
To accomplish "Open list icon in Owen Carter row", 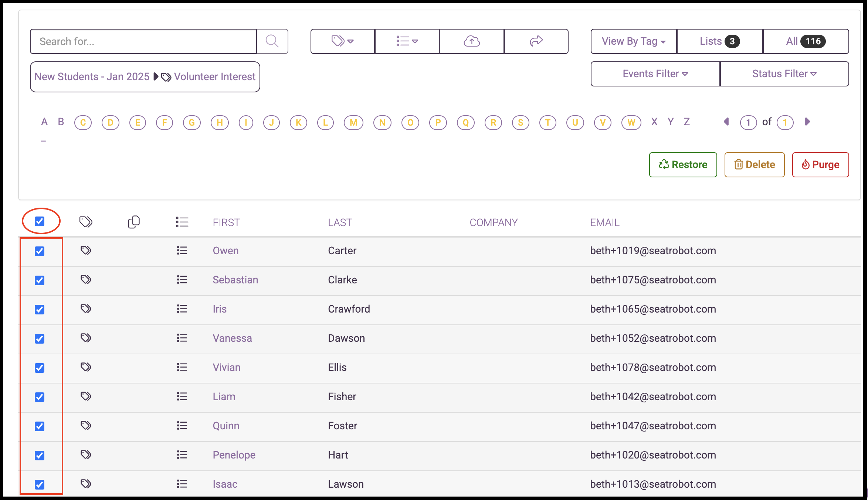I will [182, 250].
